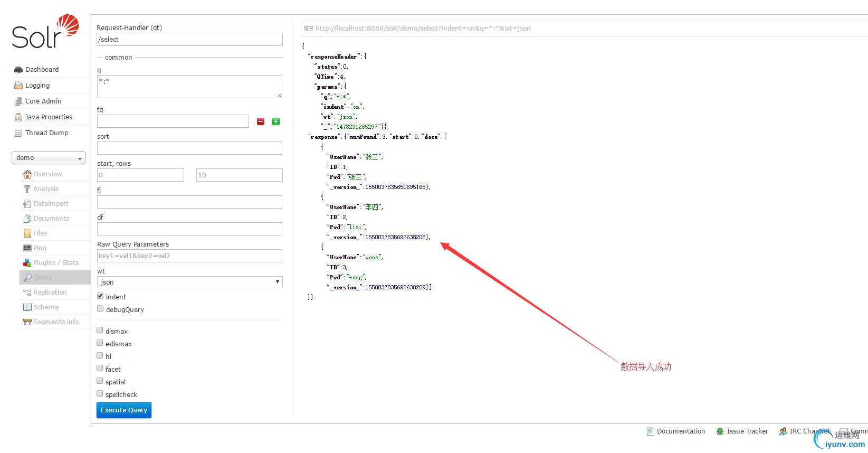Enable the dismax checkbox
The height and width of the screenshot is (453, 868).
[x=100, y=331]
